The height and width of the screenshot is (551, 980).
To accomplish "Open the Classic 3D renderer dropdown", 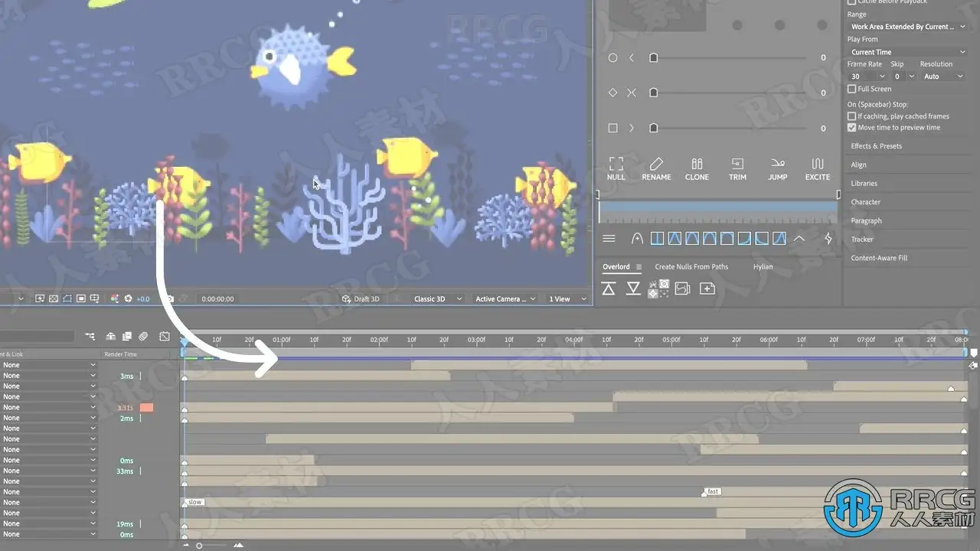I will [x=438, y=298].
